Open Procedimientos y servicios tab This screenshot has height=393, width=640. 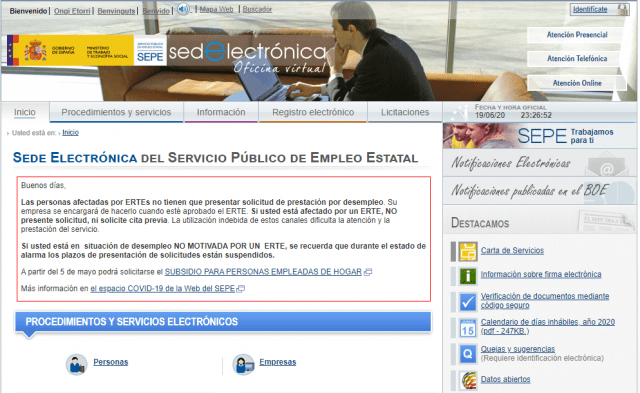click(x=116, y=112)
